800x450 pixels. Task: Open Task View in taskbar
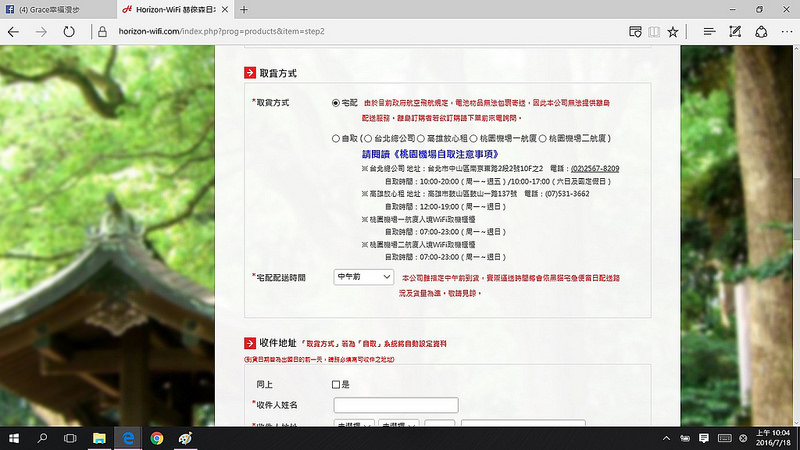click(70, 438)
